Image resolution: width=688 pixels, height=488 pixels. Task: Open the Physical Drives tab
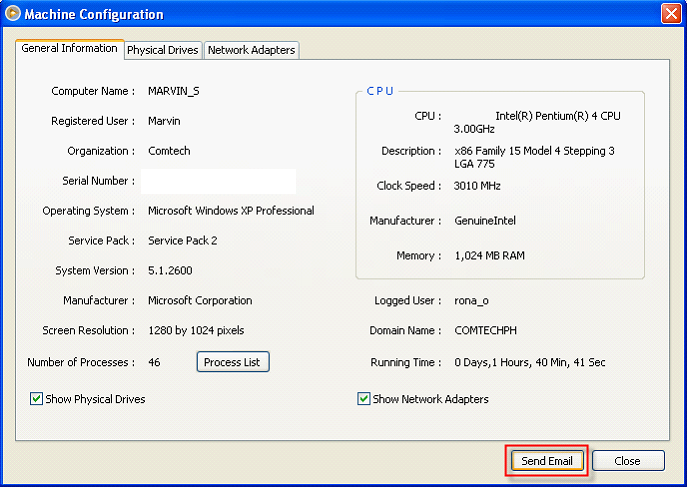click(163, 50)
